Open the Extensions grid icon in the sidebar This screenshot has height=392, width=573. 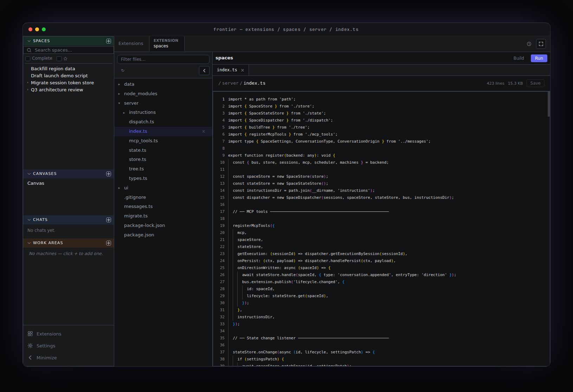[x=30, y=334]
